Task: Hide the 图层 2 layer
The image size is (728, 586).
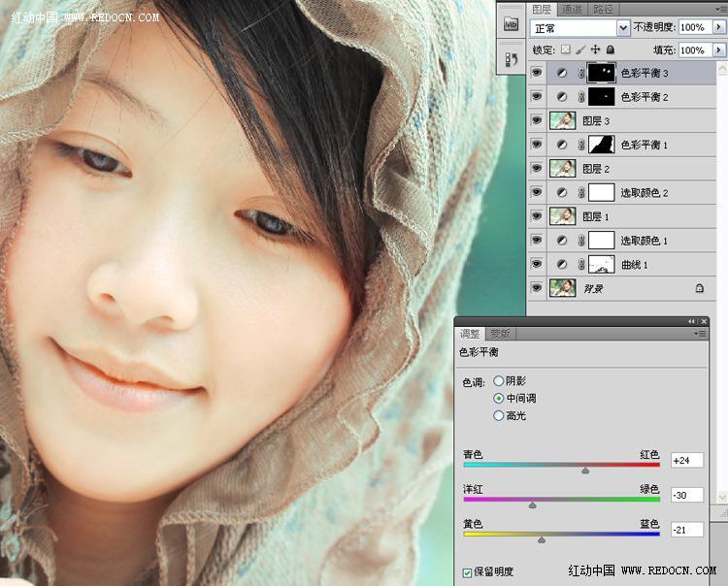Action: (537, 169)
